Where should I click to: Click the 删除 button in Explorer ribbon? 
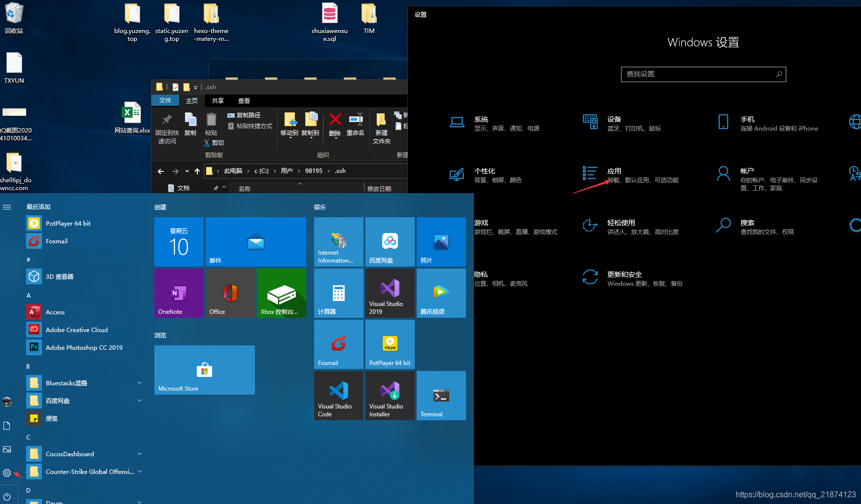pos(335,125)
